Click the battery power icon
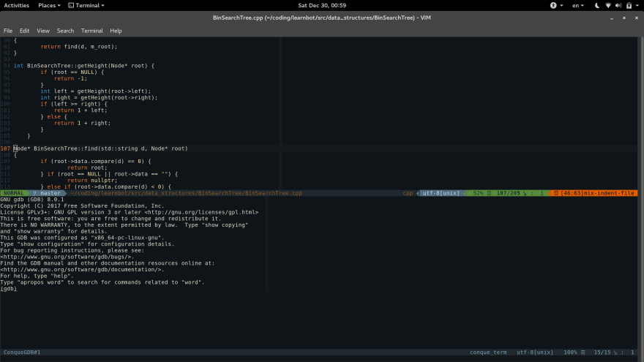The image size is (644, 362). pyautogui.click(x=629, y=5)
